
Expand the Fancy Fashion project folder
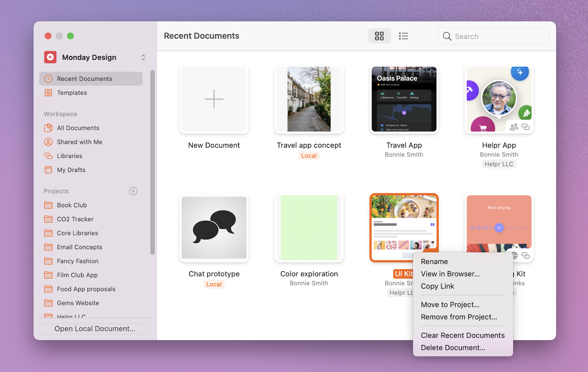click(x=77, y=261)
